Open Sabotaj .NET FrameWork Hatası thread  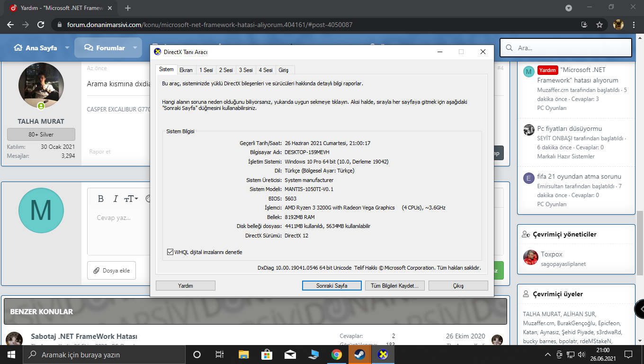[84, 337]
